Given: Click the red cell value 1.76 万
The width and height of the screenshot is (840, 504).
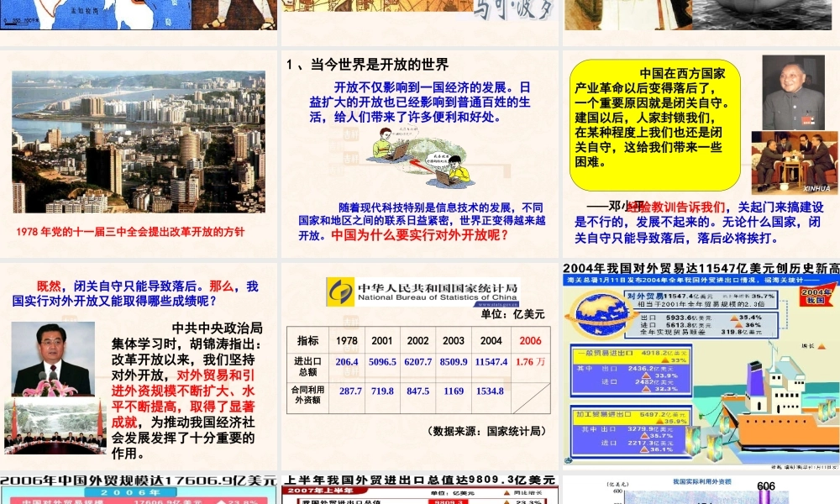Looking at the screenshot, I should [x=530, y=362].
